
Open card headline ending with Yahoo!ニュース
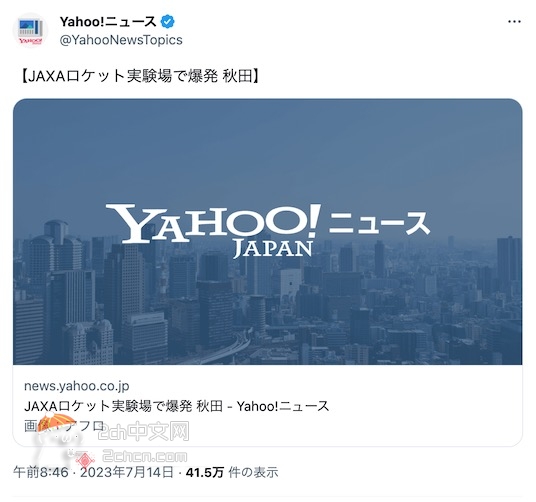177,406
